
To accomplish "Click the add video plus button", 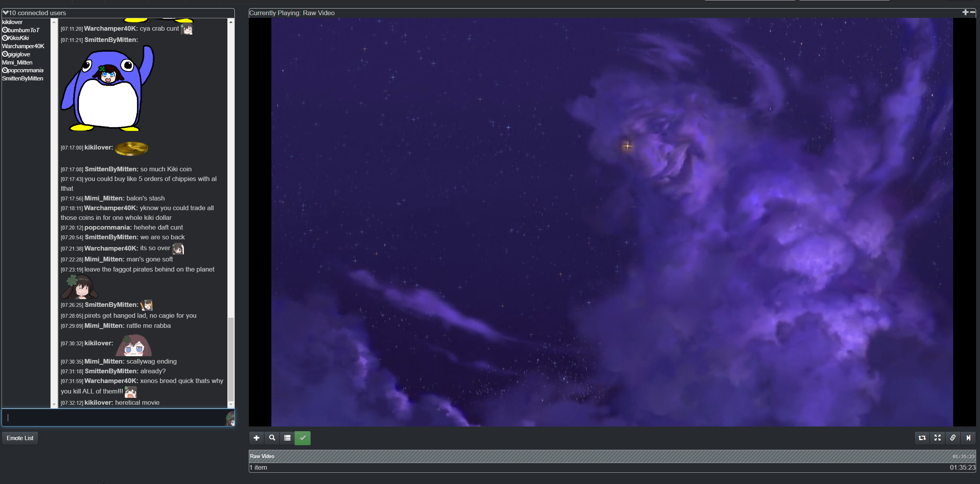I will pos(256,438).
